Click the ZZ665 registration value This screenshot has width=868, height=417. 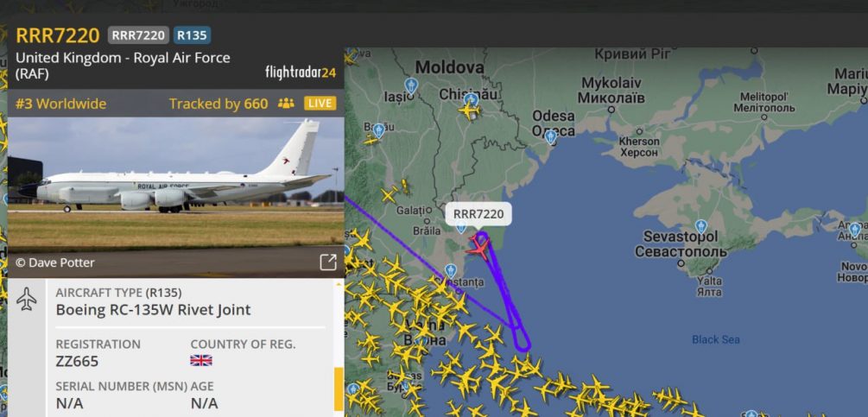(x=77, y=361)
